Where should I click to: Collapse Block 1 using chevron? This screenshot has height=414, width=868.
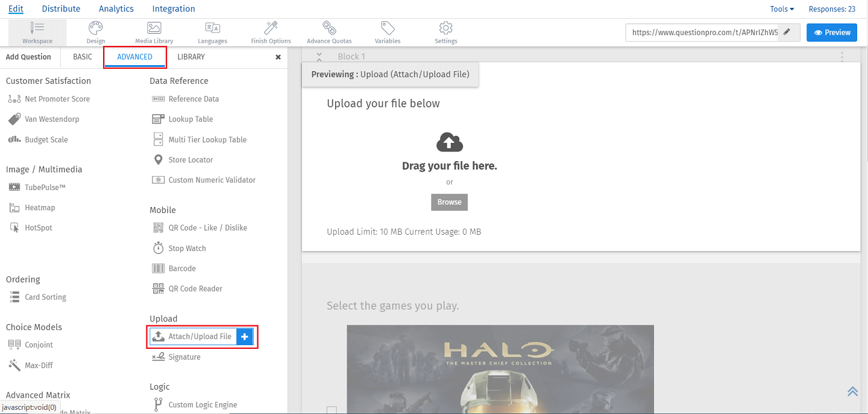[319, 57]
